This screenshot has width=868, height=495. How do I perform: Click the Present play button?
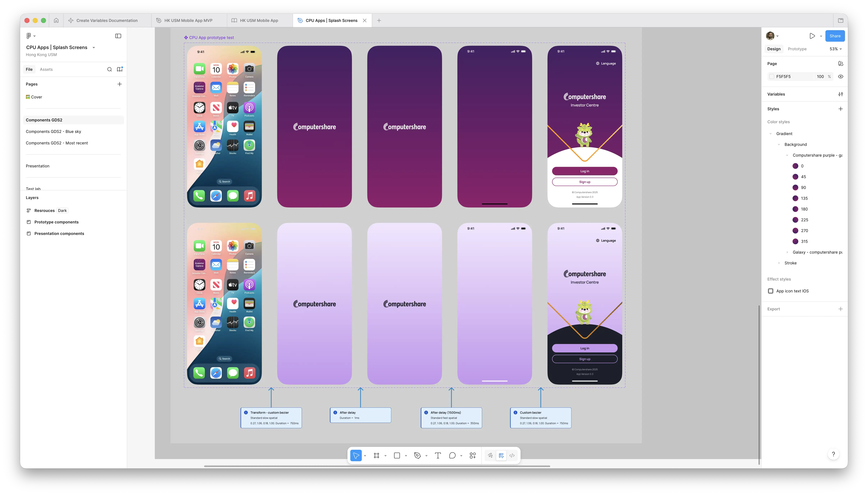(812, 36)
